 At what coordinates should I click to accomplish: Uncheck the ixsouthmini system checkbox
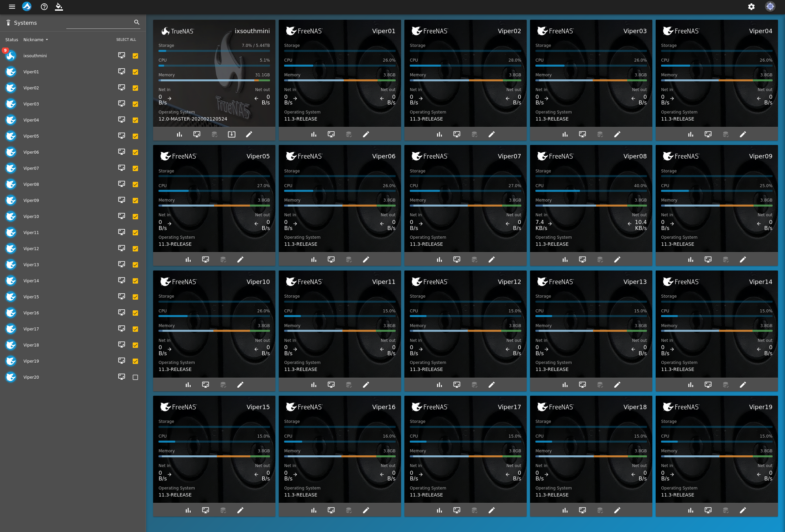click(x=135, y=56)
